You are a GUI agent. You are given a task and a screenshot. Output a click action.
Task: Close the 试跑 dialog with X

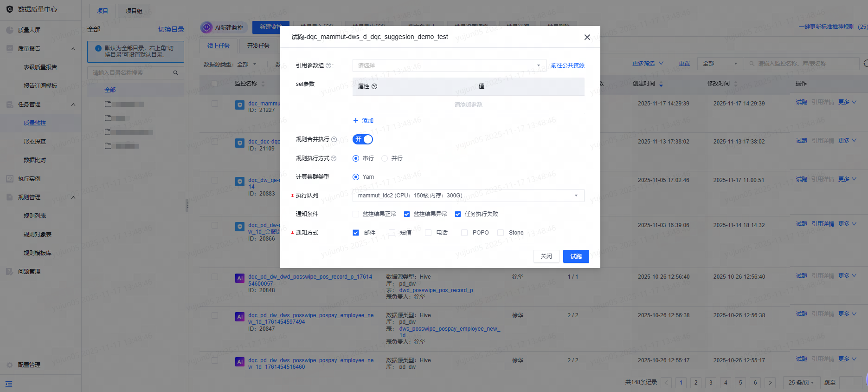coord(587,37)
